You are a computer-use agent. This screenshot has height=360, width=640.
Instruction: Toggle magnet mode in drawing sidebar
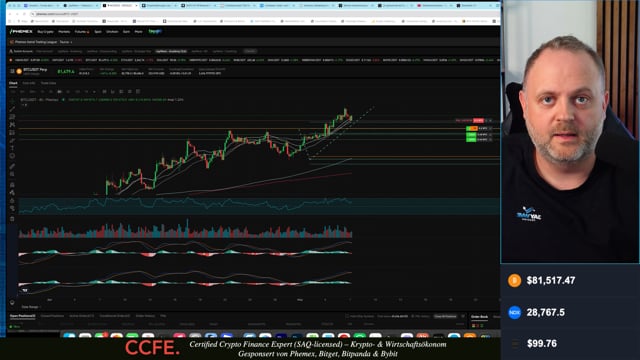[12, 184]
